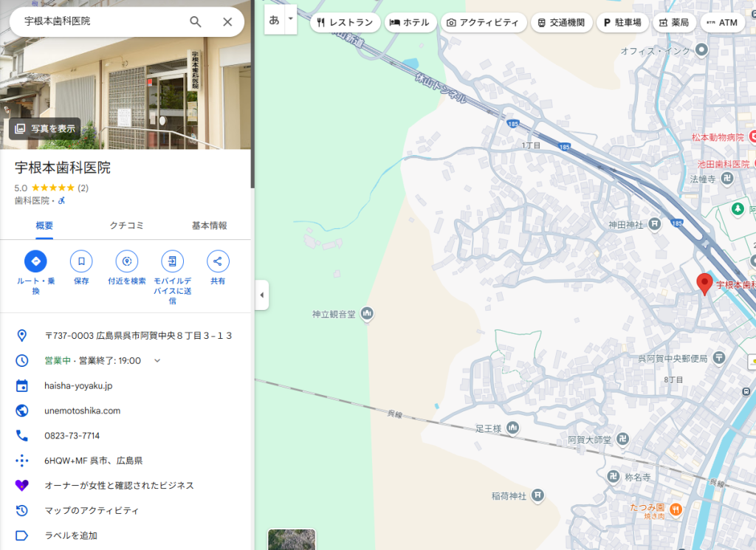
Task: Click 神立観音堂 landmark icon on map
Action: 367,314
